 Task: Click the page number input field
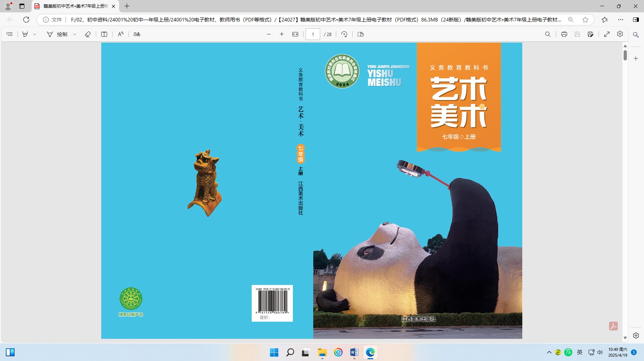coord(313,34)
